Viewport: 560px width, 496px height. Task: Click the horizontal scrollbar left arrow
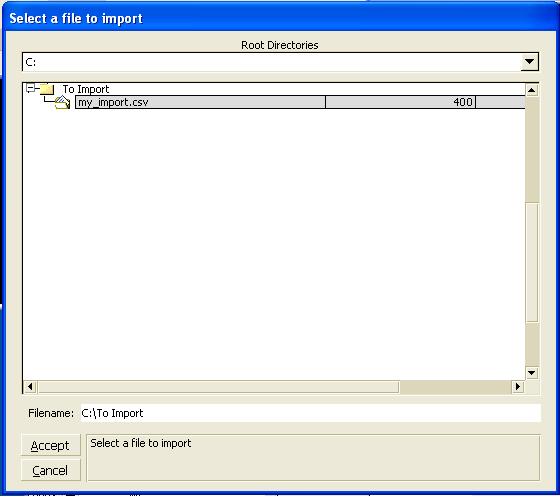point(30,386)
